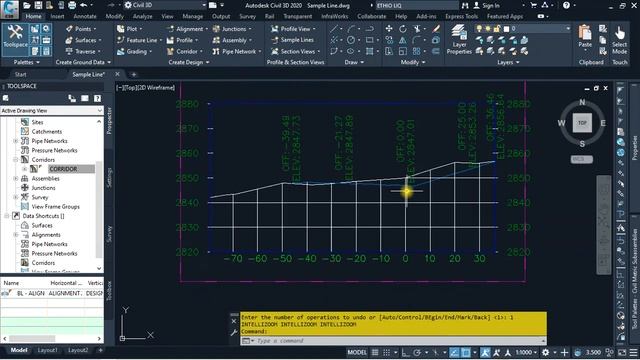Toggle MODEL space button in status bar

click(357, 352)
